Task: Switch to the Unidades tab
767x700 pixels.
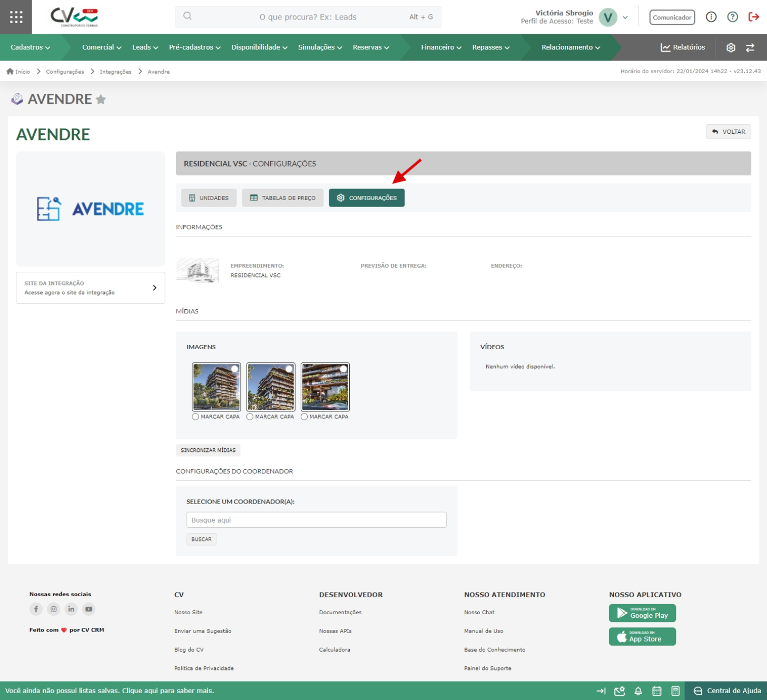Action: coord(209,198)
